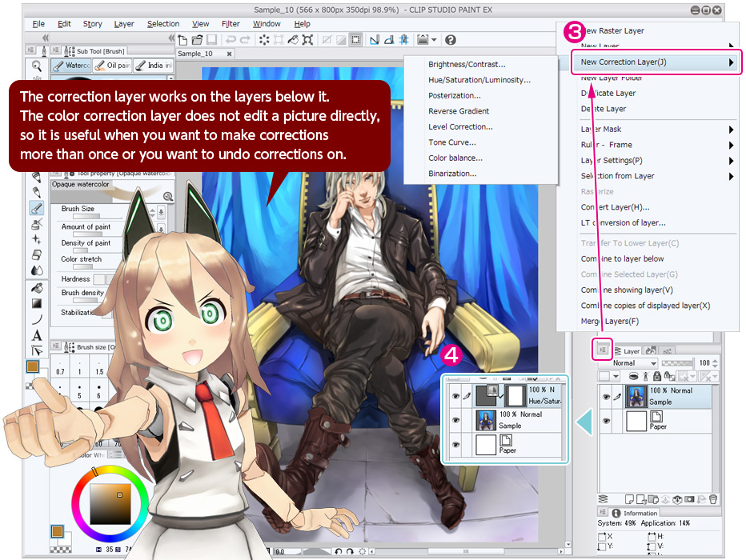Select the Oil paint sub tool

click(113, 66)
